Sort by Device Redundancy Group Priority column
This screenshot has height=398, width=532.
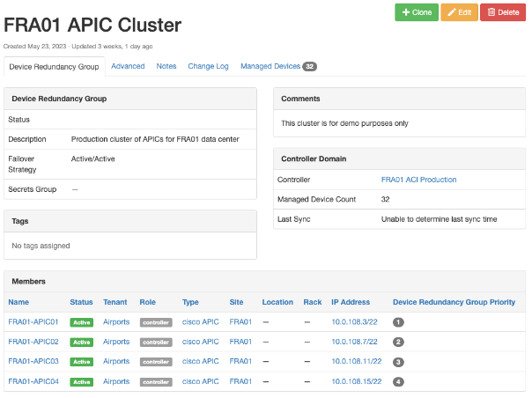click(454, 302)
